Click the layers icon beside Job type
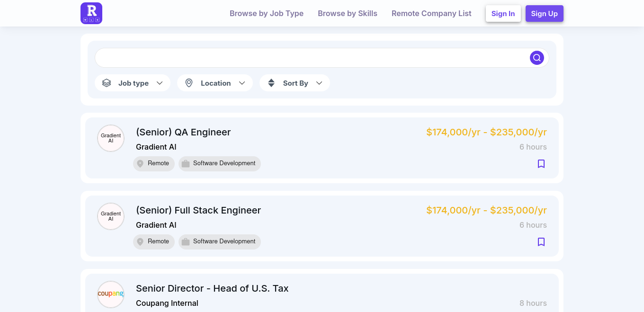Viewport: 644px width, 312px height. pyautogui.click(x=107, y=83)
